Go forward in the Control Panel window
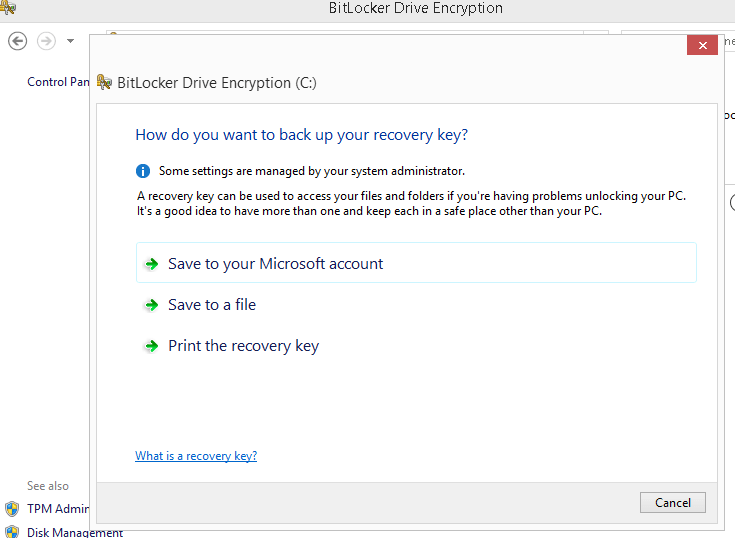This screenshot has height=538, width=735. (x=46, y=41)
